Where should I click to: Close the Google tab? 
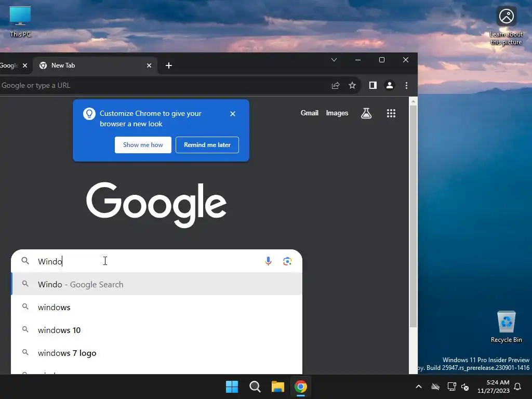click(x=25, y=65)
